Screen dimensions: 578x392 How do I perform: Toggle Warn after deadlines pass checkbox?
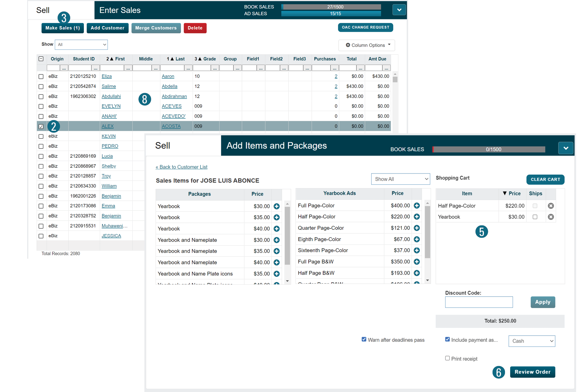tap(364, 339)
